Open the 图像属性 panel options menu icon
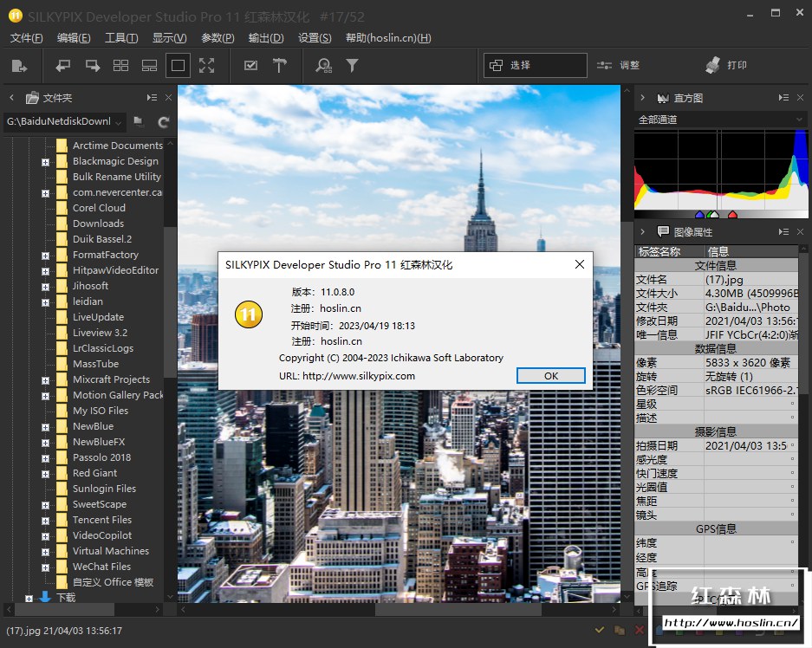Viewport: 812px width, 648px height. [783, 231]
